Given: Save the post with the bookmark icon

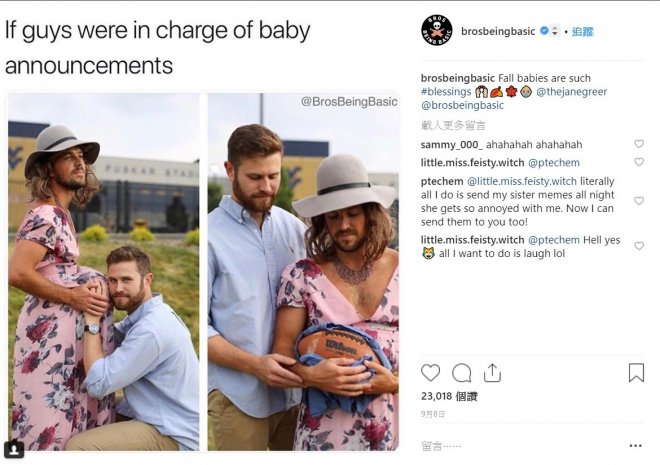Looking at the screenshot, I should (x=636, y=373).
